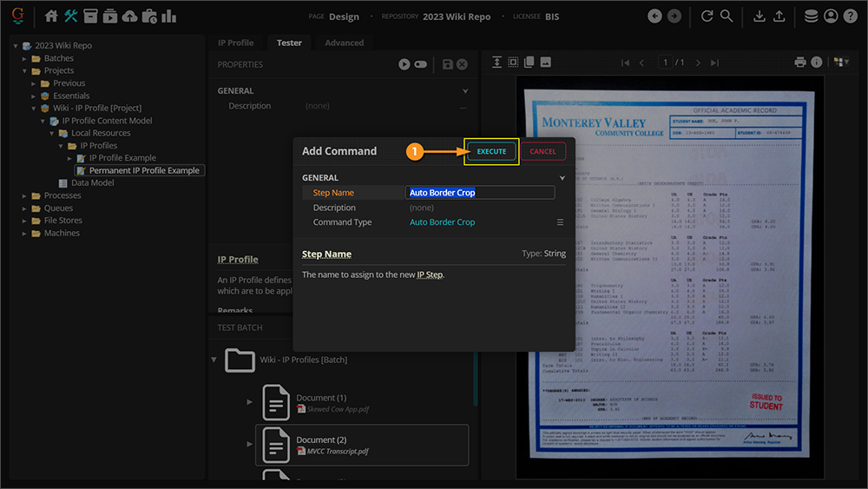868x489 pixels.
Task: Open the archive box icon in top toolbar
Action: (90, 16)
